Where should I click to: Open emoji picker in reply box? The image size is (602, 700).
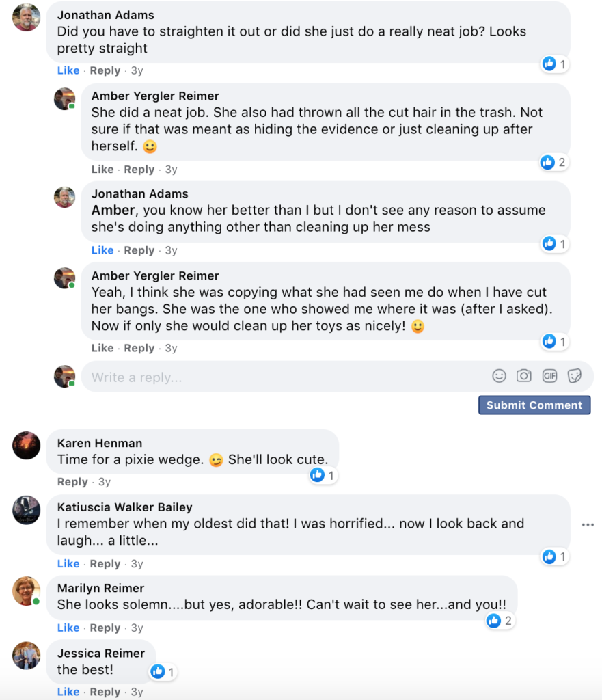(x=500, y=376)
